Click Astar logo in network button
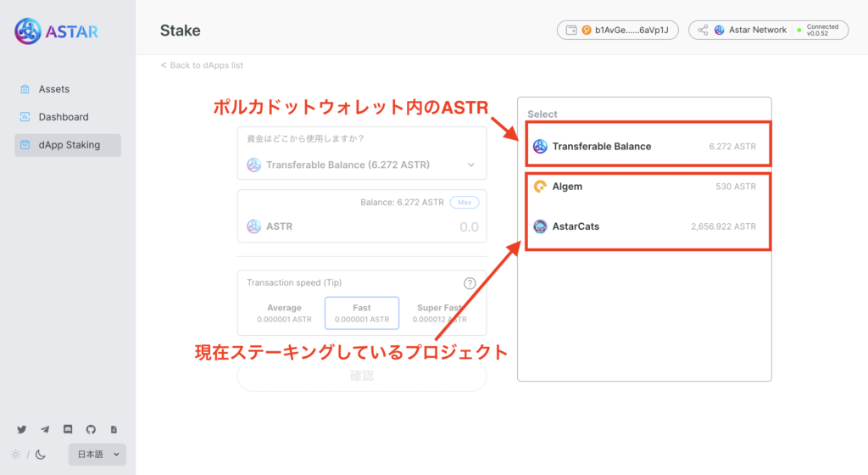The width and height of the screenshot is (868, 475). pyautogui.click(x=719, y=30)
